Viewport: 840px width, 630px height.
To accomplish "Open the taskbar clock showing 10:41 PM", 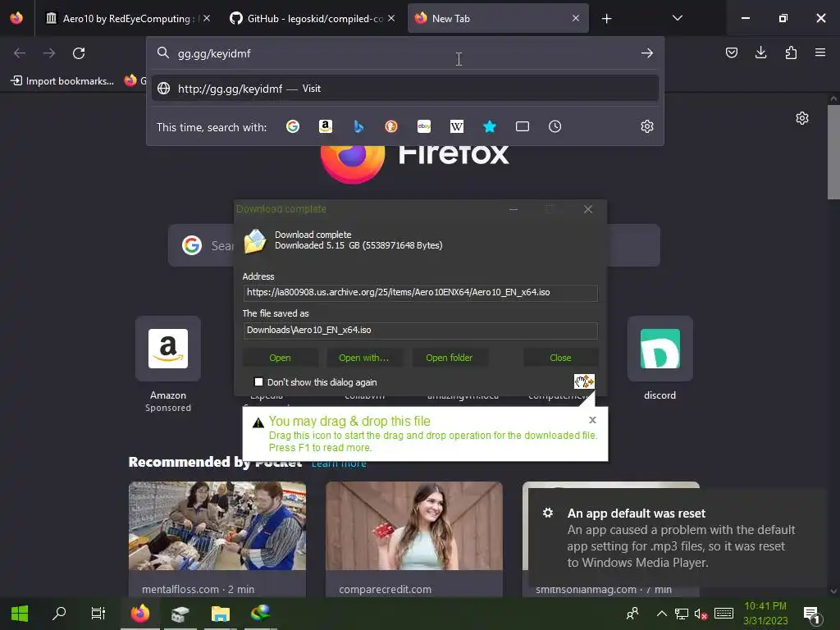I will (765, 614).
